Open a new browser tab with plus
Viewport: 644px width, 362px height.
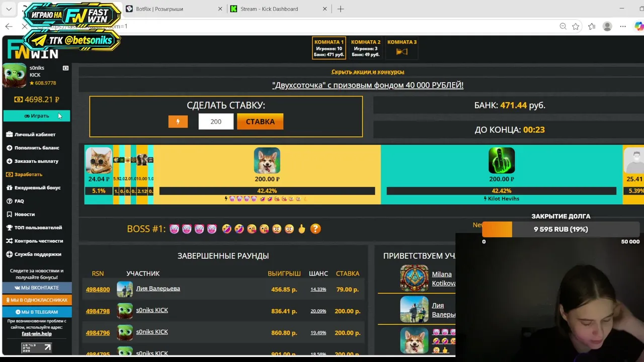click(341, 9)
